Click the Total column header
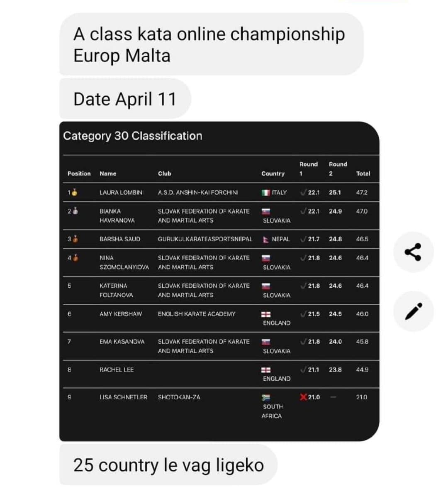448x487 pixels. click(363, 174)
